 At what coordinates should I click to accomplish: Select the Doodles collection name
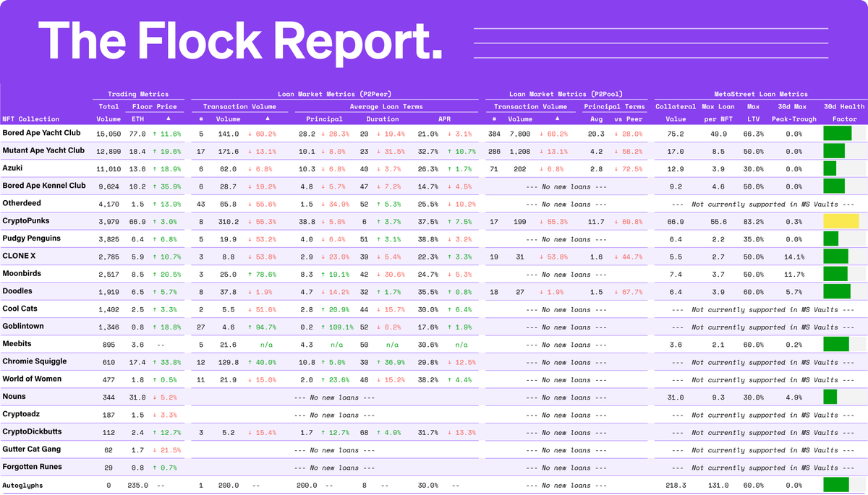click(x=17, y=291)
